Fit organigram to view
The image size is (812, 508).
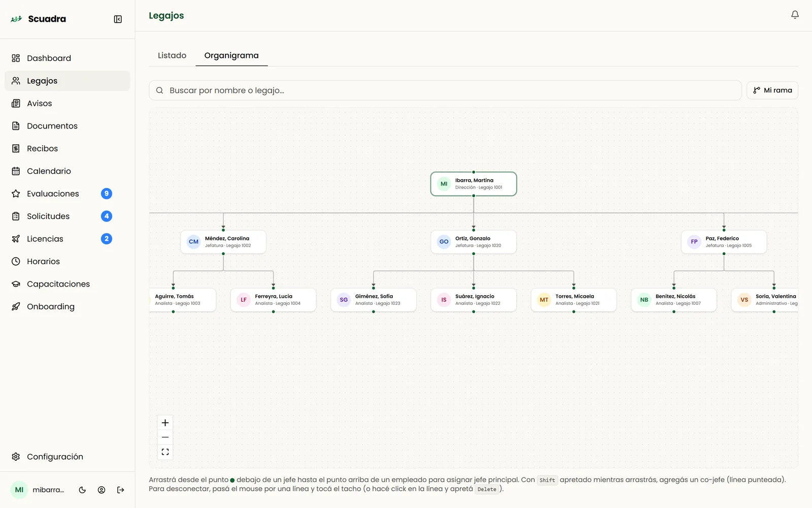(x=165, y=452)
